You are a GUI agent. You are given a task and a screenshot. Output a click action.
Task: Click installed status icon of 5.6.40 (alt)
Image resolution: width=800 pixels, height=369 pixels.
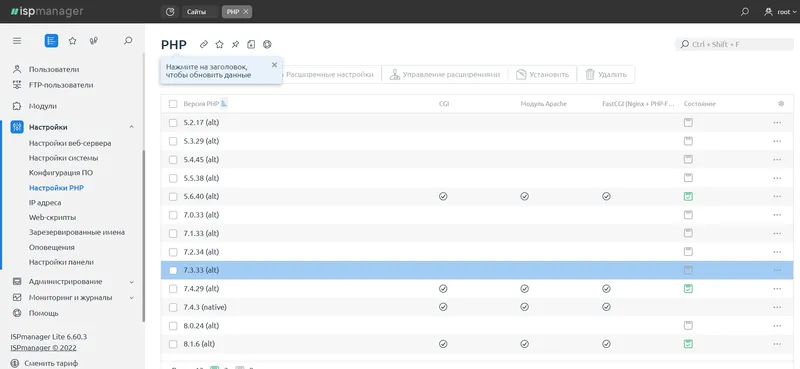pos(688,196)
